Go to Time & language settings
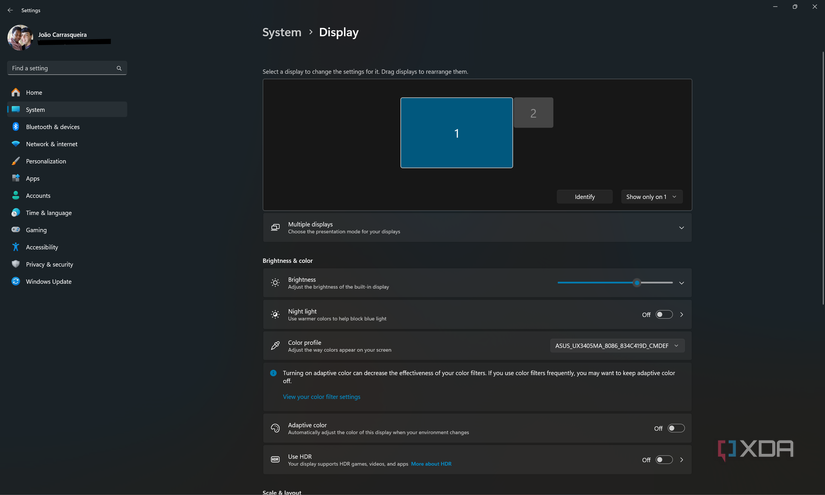The width and height of the screenshot is (825, 495). (x=48, y=213)
